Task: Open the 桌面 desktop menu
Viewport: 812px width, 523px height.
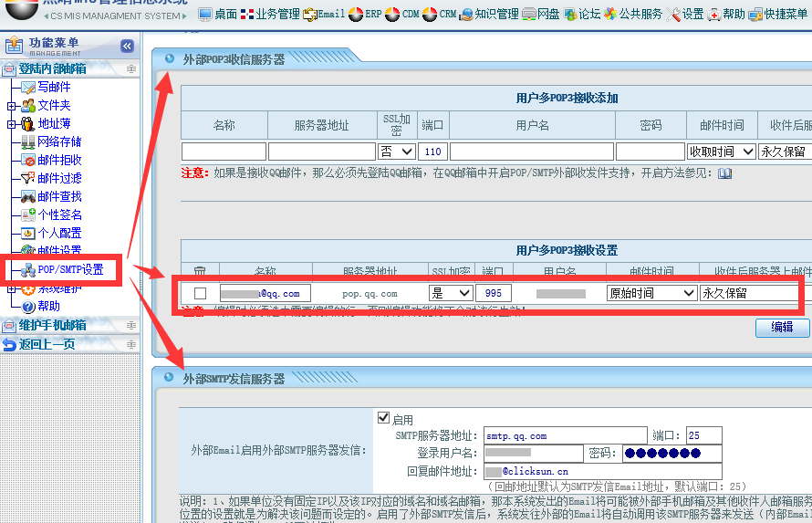Action: [x=218, y=14]
